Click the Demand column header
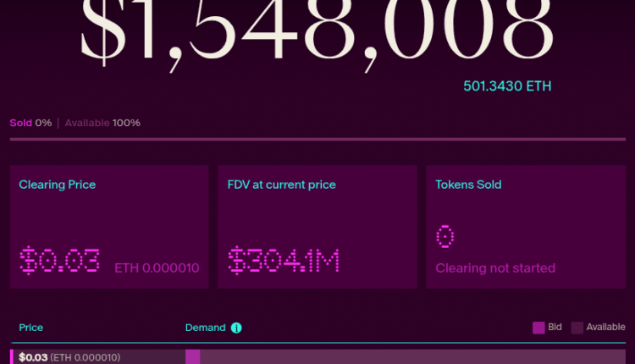 pos(206,328)
